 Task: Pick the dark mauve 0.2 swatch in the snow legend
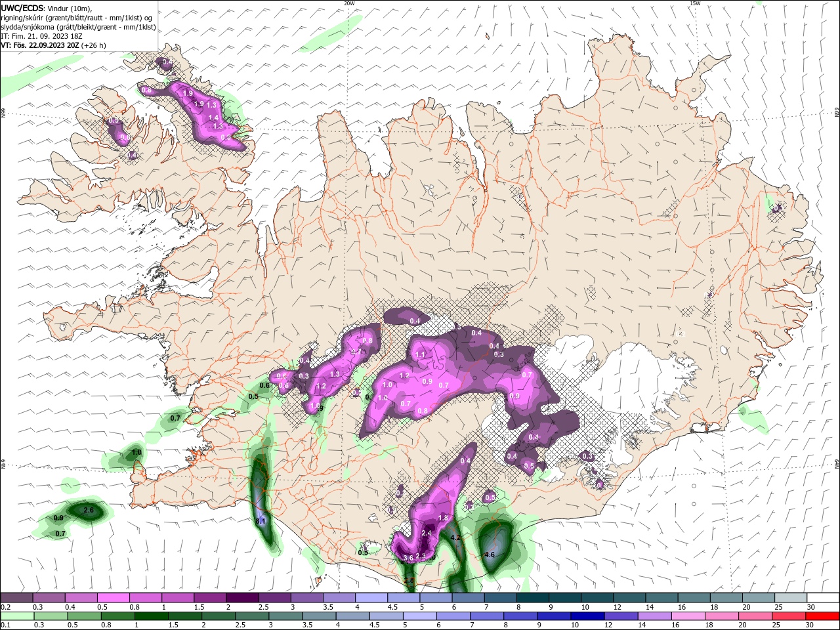tap(16, 597)
